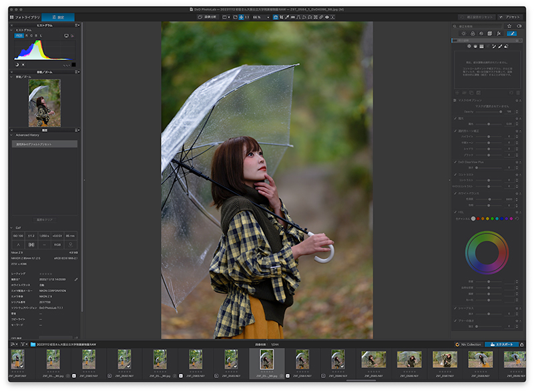Activate the blue pan/move tool icon
This screenshot has width=534, height=392.
[241, 17]
